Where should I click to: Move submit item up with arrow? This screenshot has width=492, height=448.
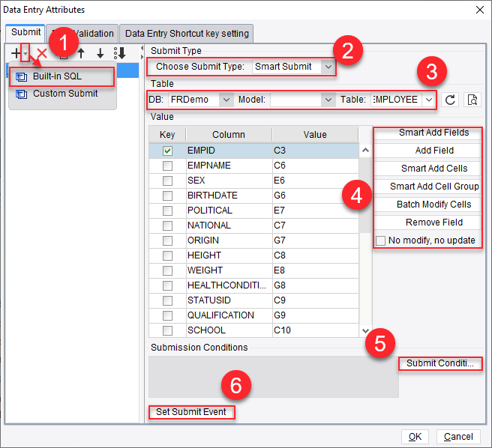[81, 53]
